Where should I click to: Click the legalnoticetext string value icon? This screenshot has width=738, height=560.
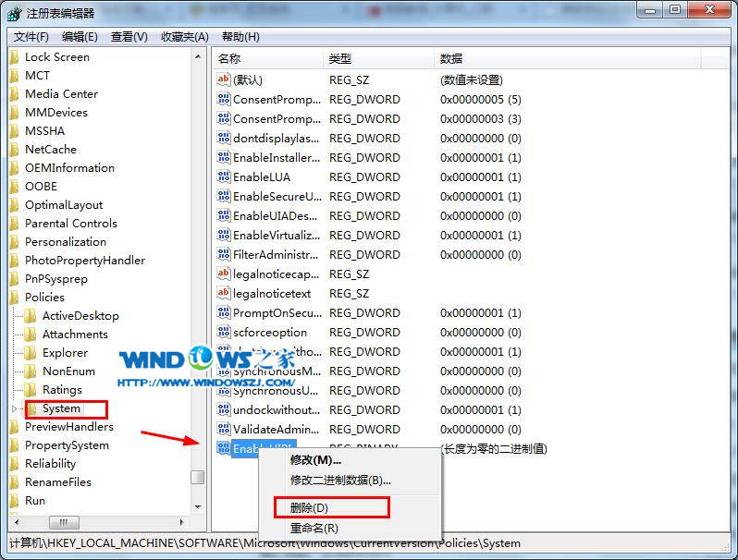(223, 293)
